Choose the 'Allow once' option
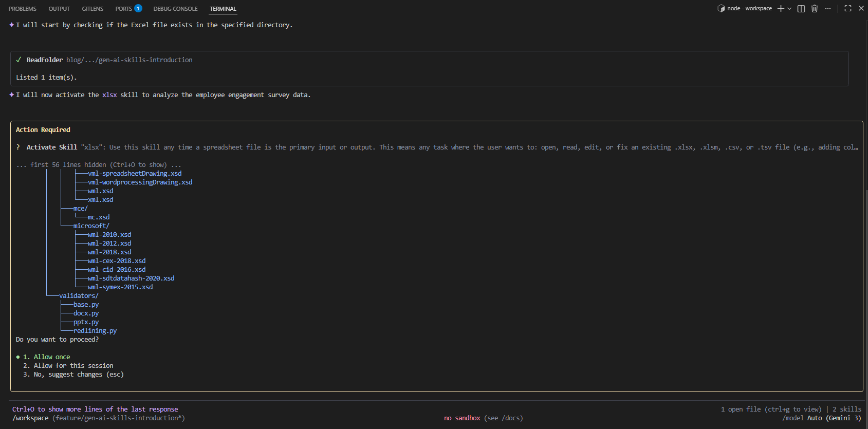 coord(51,357)
